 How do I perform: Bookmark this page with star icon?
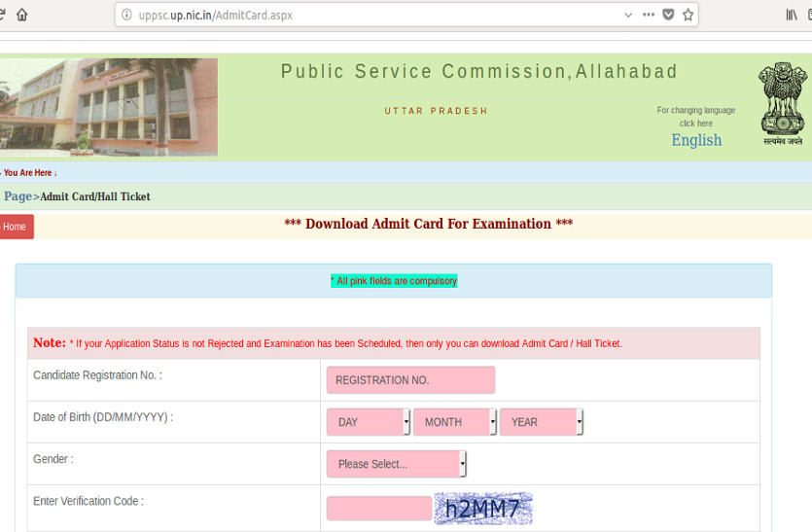coord(688,15)
